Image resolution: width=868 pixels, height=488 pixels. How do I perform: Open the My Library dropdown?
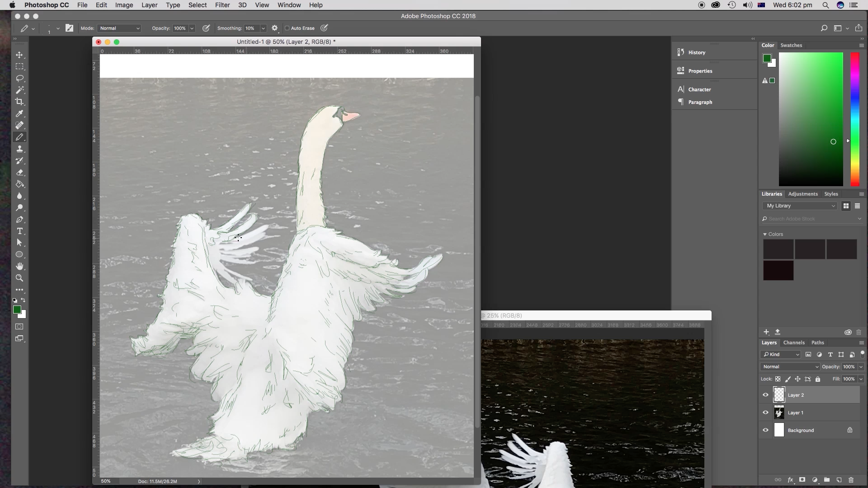[801, 206]
